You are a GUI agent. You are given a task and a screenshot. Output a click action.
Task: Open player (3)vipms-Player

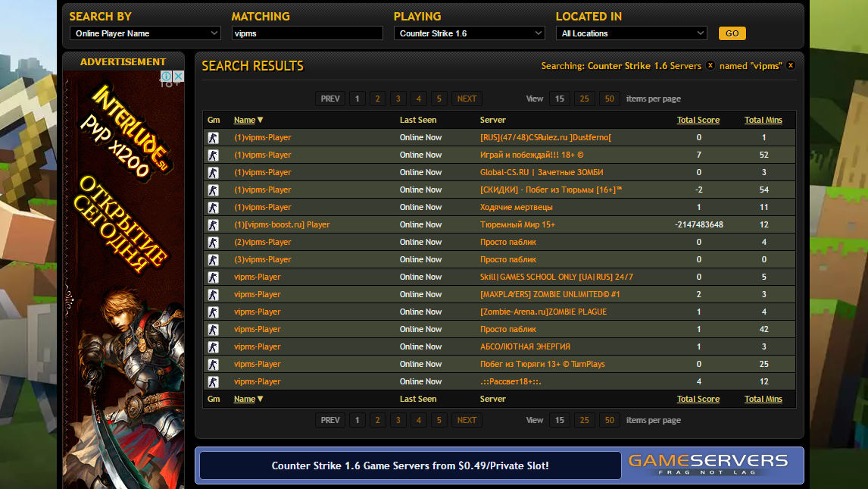(262, 259)
